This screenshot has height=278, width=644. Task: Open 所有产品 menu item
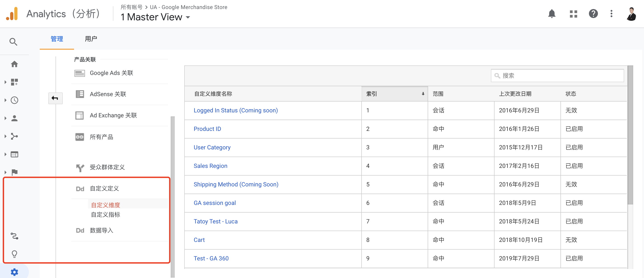[101, 137]
